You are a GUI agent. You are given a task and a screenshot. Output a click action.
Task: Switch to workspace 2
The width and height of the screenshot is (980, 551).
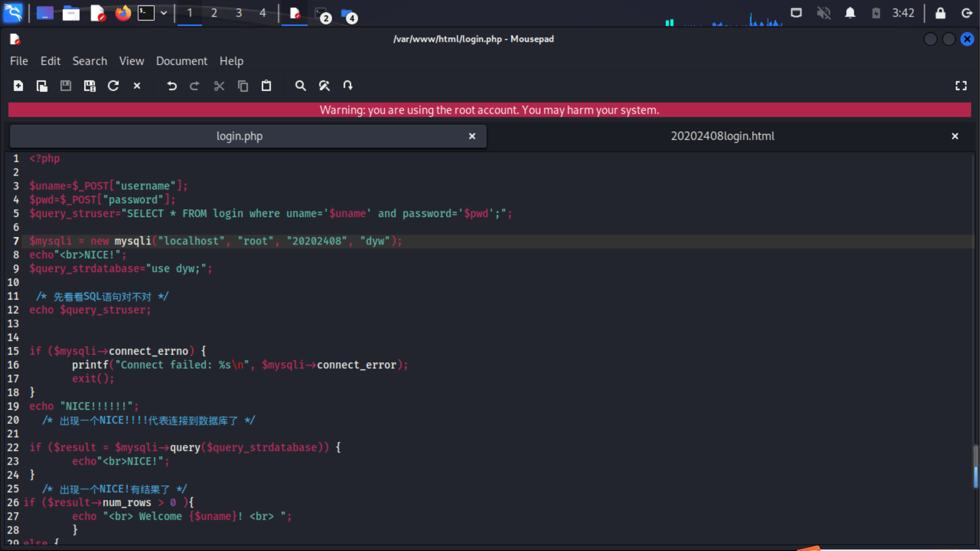214,13
